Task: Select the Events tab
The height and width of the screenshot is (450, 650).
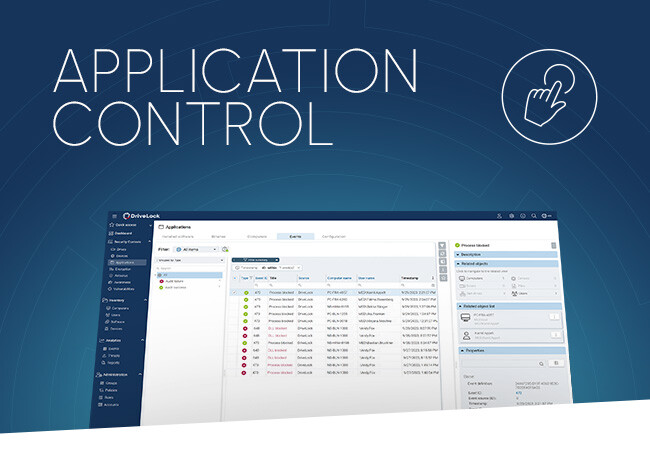Action: click(x=296, y=237)
